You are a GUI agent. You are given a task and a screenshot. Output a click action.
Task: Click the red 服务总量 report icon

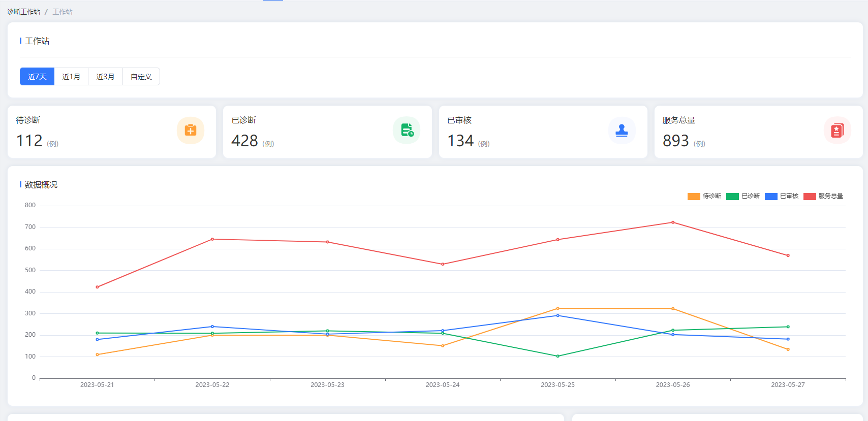(838, 131)
